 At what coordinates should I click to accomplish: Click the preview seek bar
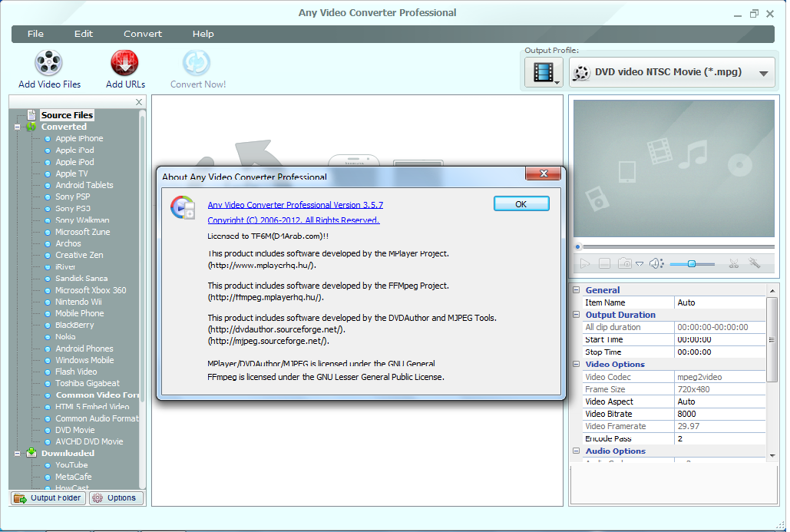[675, 247]
